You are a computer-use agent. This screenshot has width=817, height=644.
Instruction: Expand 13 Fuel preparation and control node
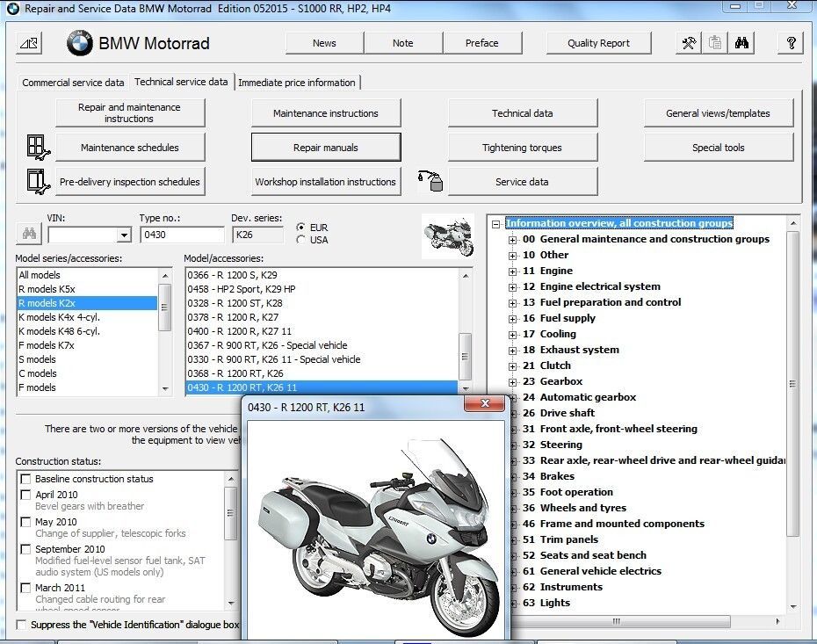coord(513,303)
